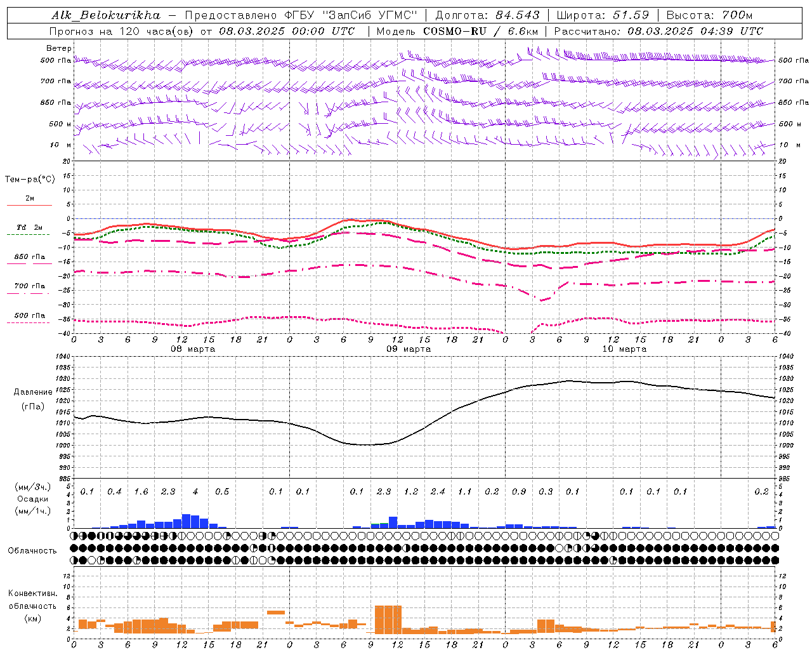The height and width of the screenshot is (650, 812).
Task: Click the station name Alk_Belokurikha
Action: coord(106,15)
